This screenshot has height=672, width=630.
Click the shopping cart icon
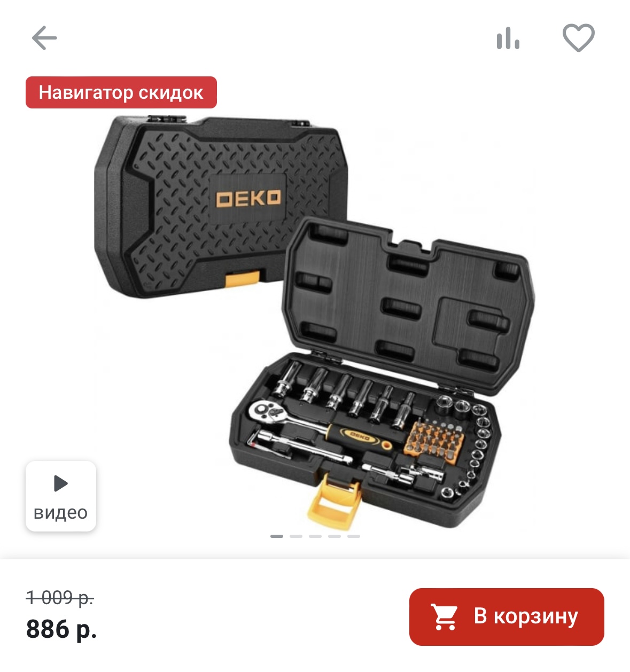tap(445, 617)
